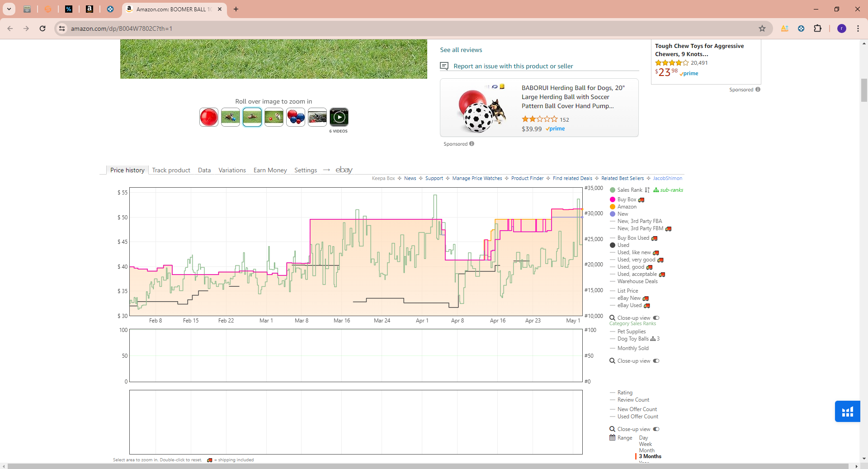The width and height of the screenshot is (868, 469).
Task: Open the Product Finder link
Action: (x=527, y=178)
